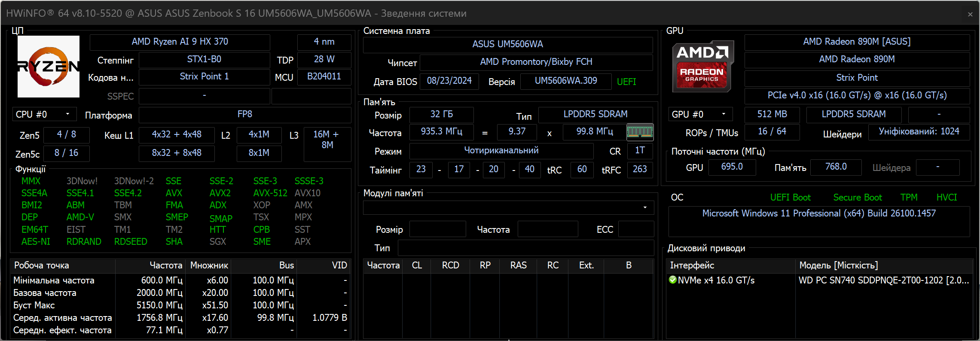The height and width of the screenshot is (341, 980).
Task: Click the Уніфікований: 1024 shaders field
Action: (x=919, y=131)
